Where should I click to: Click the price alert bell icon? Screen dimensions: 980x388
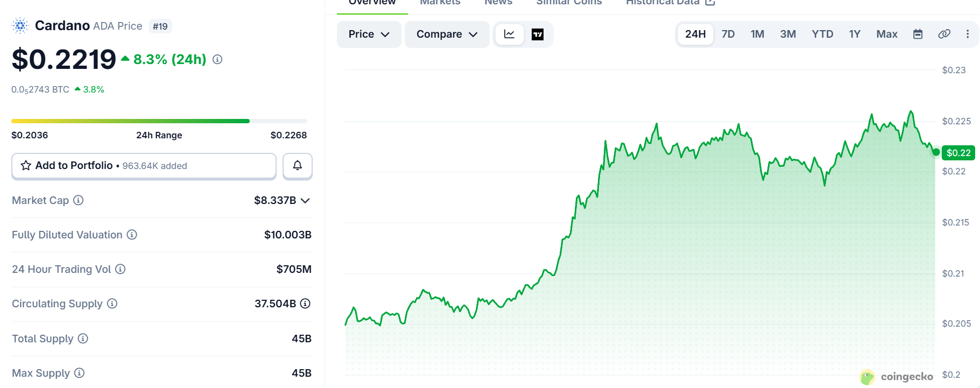tap(297, 166)
